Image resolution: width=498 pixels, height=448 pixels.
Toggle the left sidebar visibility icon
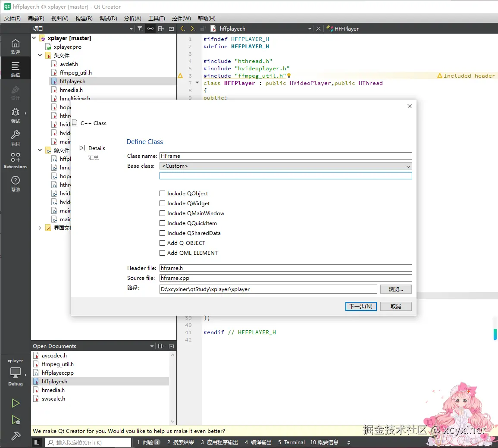37,442
